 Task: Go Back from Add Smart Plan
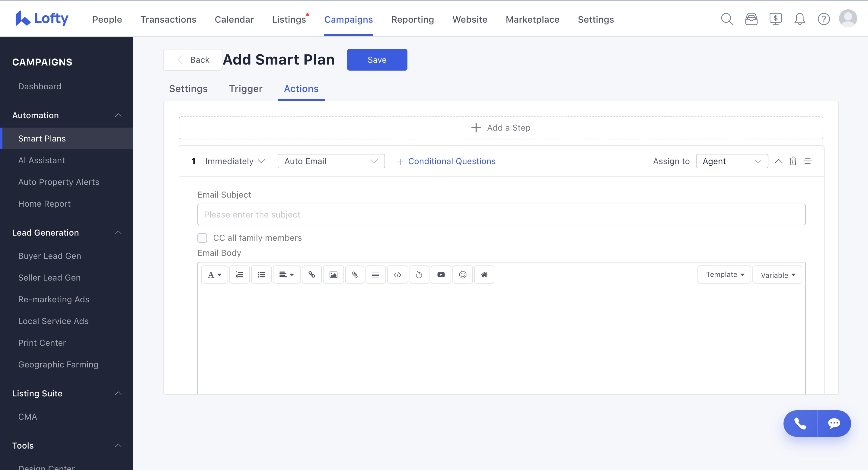(x=193, y=60)
